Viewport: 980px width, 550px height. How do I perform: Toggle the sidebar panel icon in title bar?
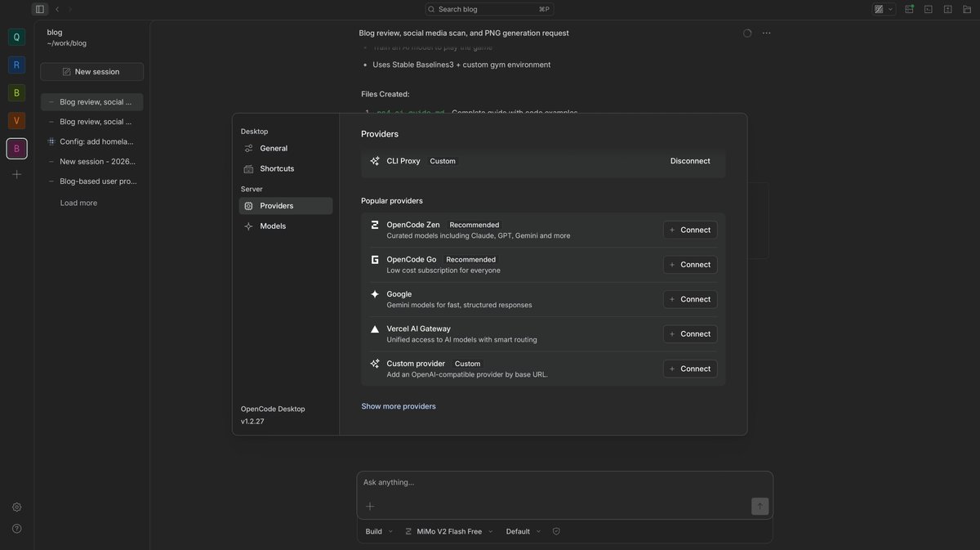click(x=39, y=9)
